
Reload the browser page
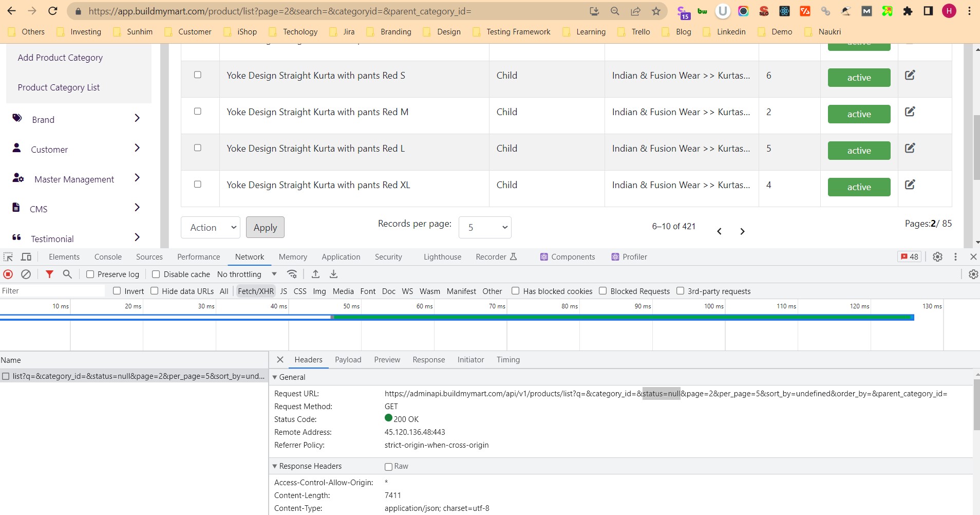(52, 11)
